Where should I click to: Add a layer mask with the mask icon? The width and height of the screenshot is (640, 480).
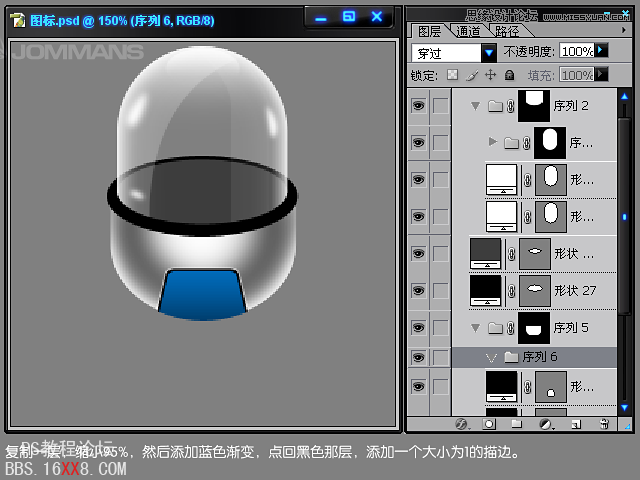[489, 424]
